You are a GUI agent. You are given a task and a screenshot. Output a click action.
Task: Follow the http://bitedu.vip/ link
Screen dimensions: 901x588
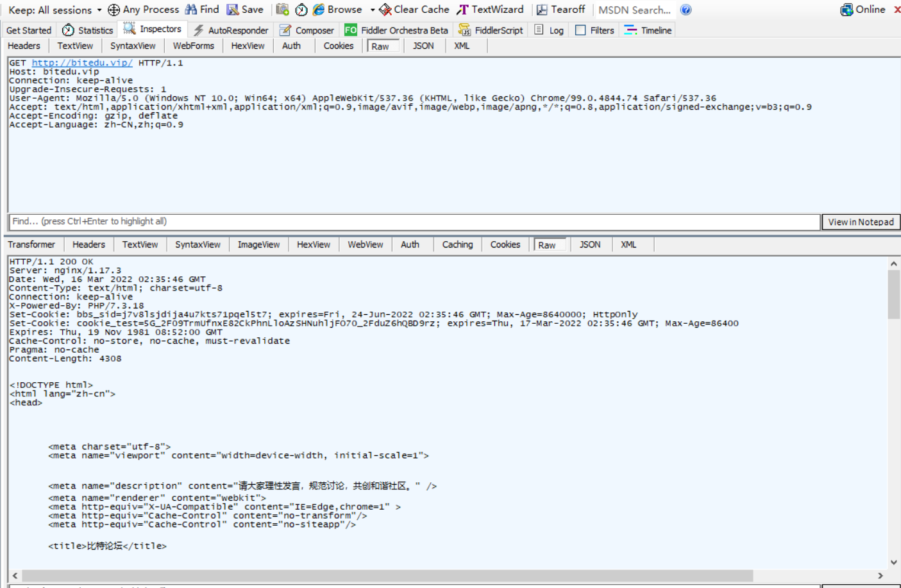click(82, 63)
